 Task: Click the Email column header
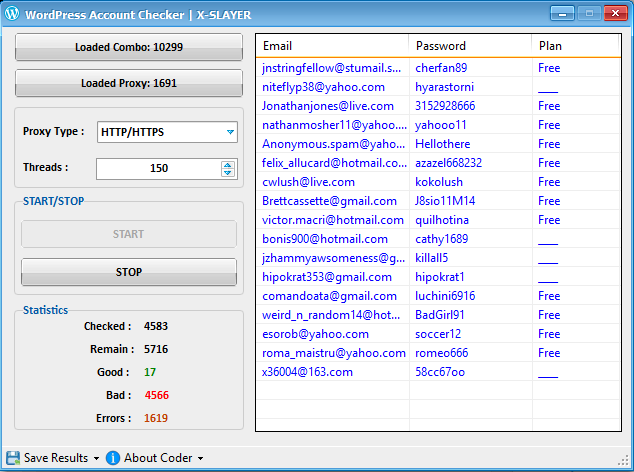click(x=332, y=46)
